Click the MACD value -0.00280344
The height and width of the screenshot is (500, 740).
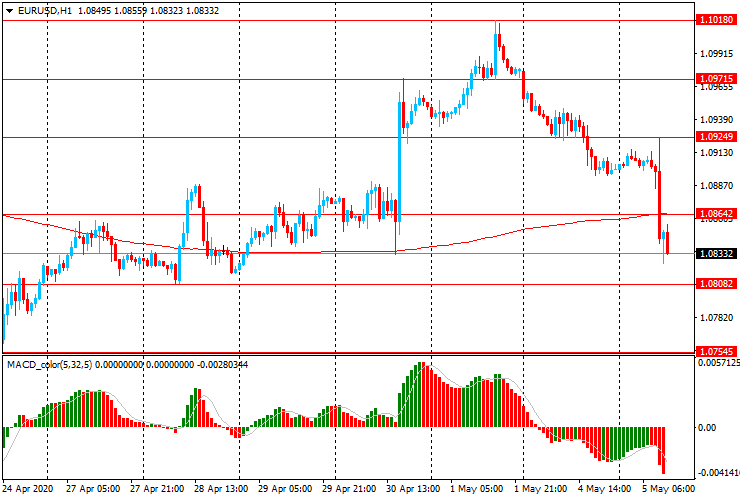[222, 364]
